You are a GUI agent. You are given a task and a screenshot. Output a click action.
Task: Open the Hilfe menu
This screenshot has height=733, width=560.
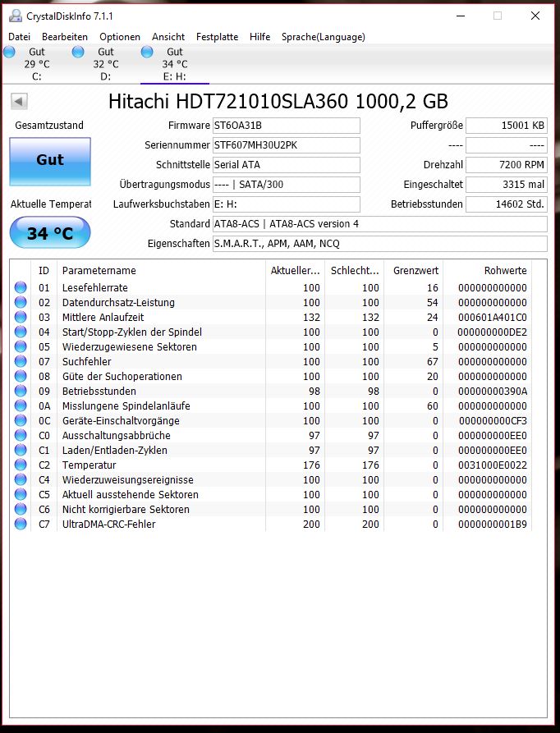(260, 36)
